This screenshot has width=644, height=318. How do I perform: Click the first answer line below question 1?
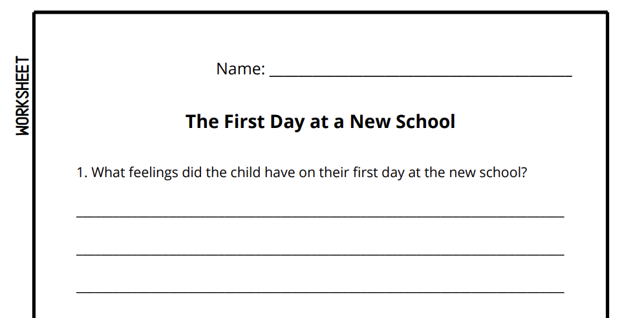320,215
